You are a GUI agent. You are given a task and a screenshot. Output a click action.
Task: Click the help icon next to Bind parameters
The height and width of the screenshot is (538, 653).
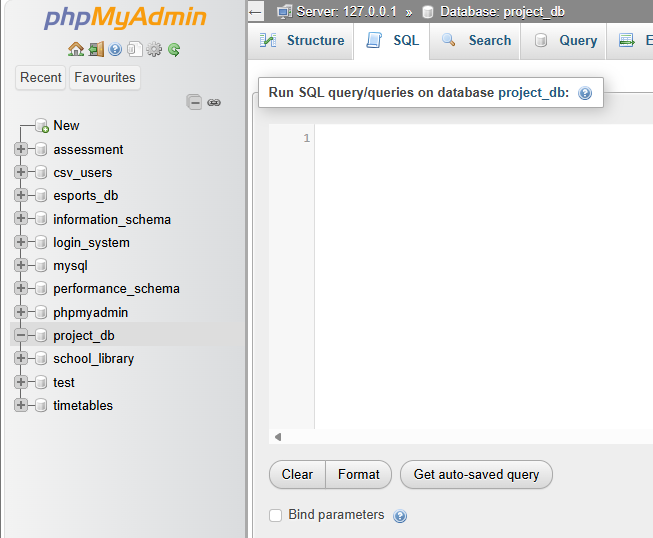tap(400, 516)
